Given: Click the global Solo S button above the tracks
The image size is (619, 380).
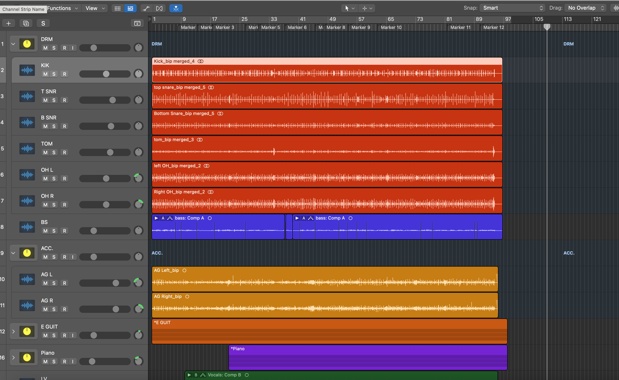Looking at the screenshot, I should click(x=43, y=23).
